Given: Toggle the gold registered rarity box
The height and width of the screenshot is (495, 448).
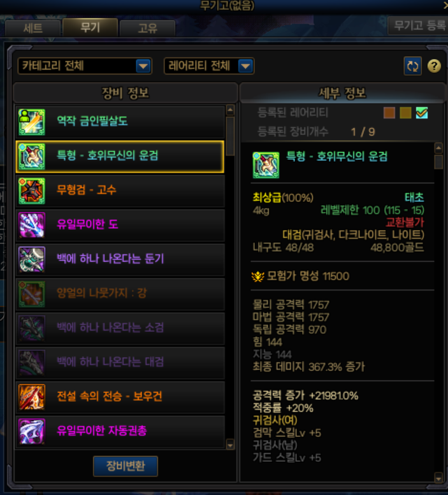Looking at the screenshot, I should pyautogui.click(x=405, y=113).
